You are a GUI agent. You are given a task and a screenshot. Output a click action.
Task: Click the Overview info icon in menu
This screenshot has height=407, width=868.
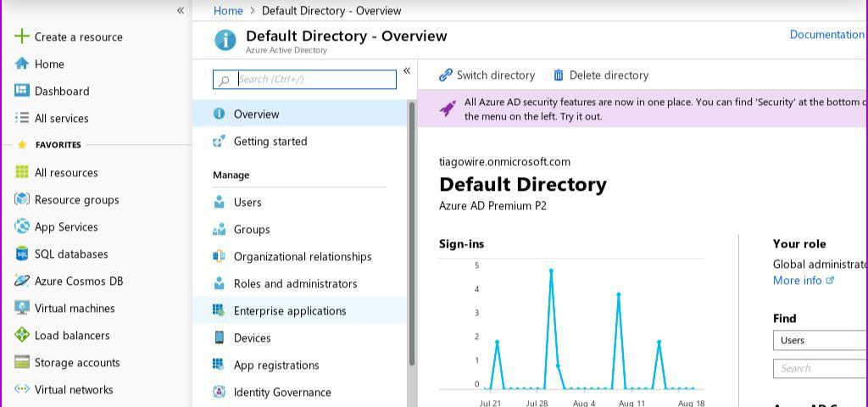[x=220, y=114]
